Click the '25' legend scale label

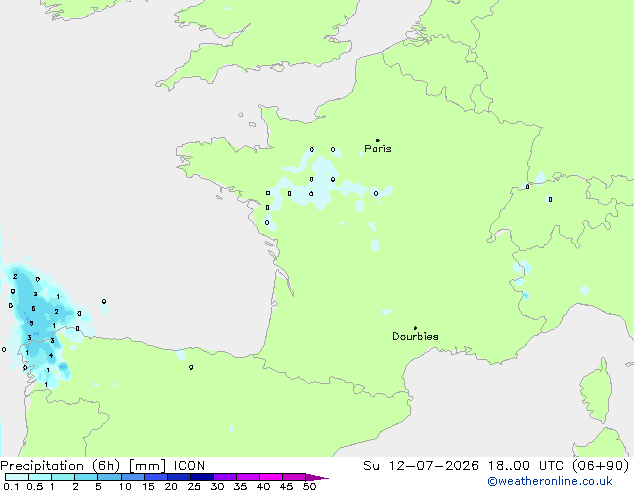(x=194, y=486)
